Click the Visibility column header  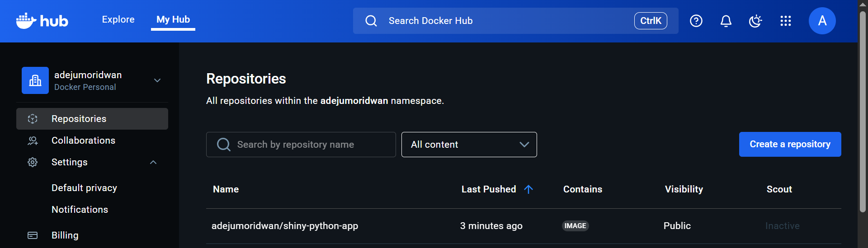684,189
